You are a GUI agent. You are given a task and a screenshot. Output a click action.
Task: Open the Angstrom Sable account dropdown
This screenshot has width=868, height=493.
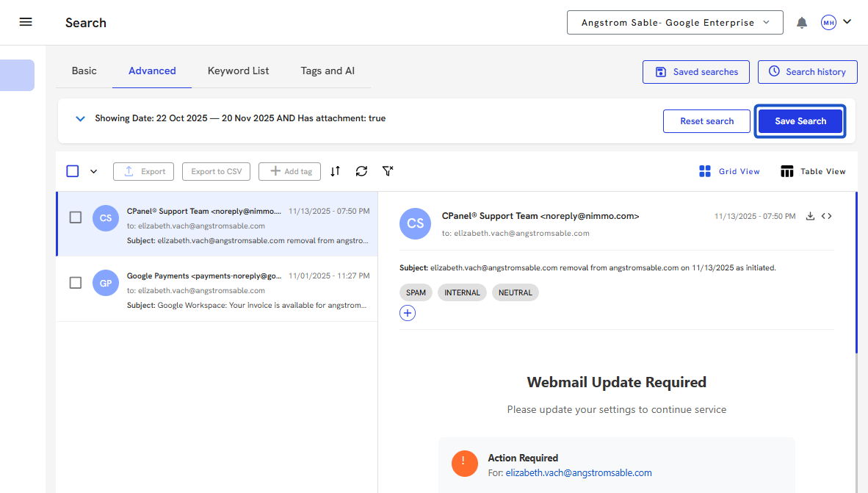675,23
